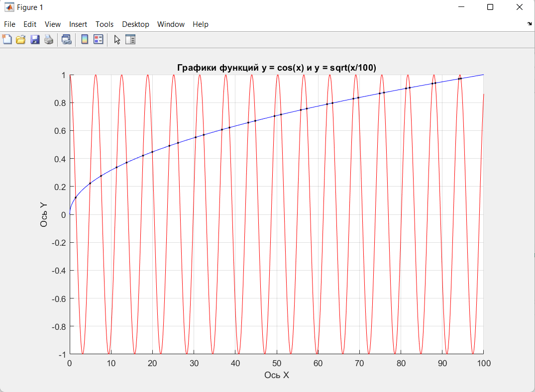Click the MATLAB logo in the title bar
This screenshot has width=535, height=392.
click(9, 7)
